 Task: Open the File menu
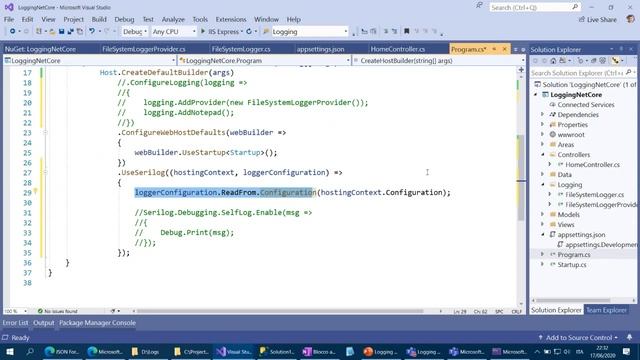9,19
